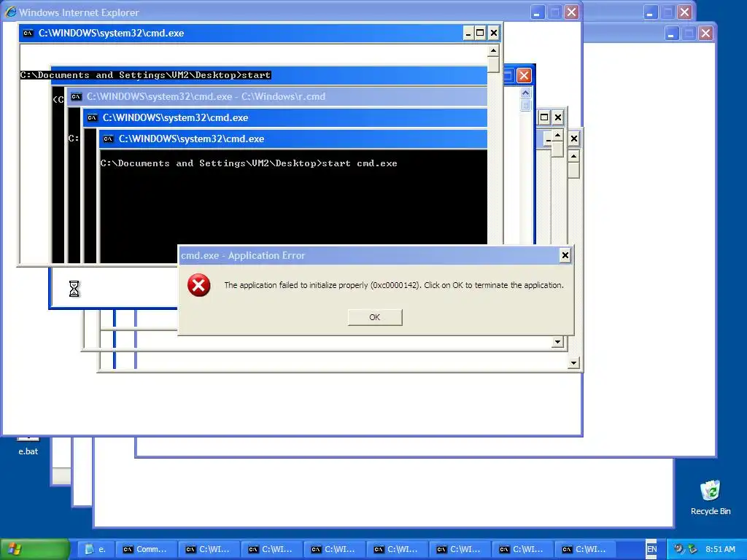Click classic close button beside that classic maximize button
This screenshot has height=560, width=747.
pos(558,117)
